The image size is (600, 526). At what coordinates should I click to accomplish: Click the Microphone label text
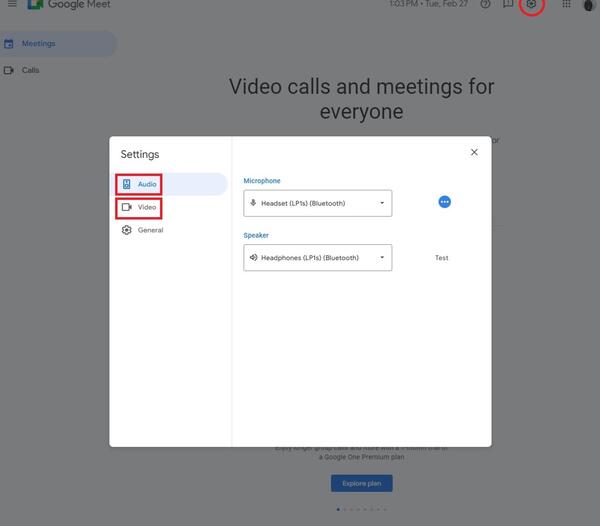262,181
